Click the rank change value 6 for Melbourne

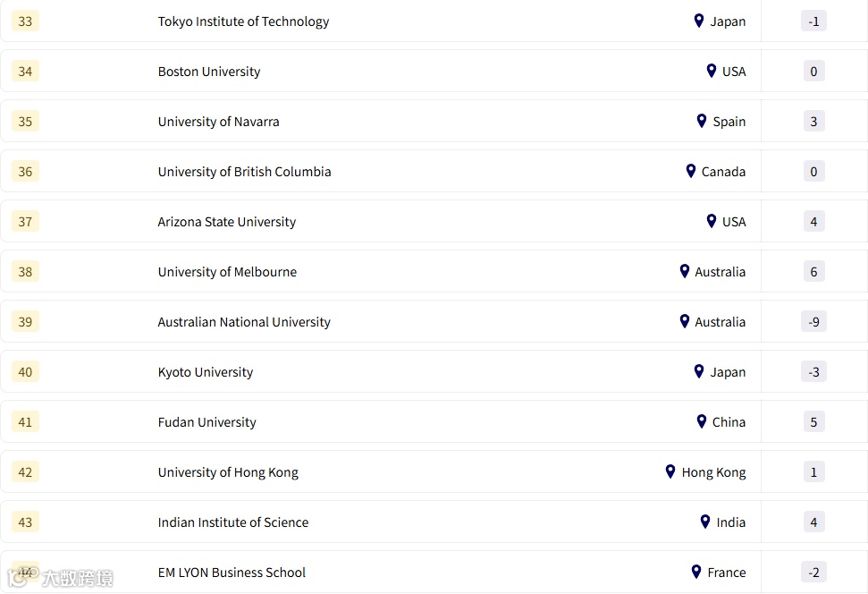click(813, 272)
